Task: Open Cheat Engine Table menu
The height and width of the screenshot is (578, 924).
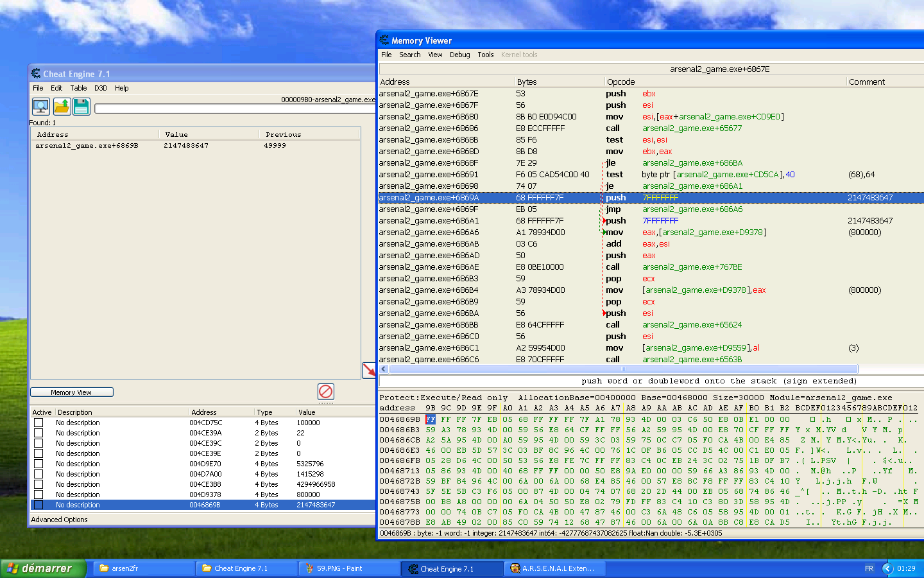Action: click(78, 88)
